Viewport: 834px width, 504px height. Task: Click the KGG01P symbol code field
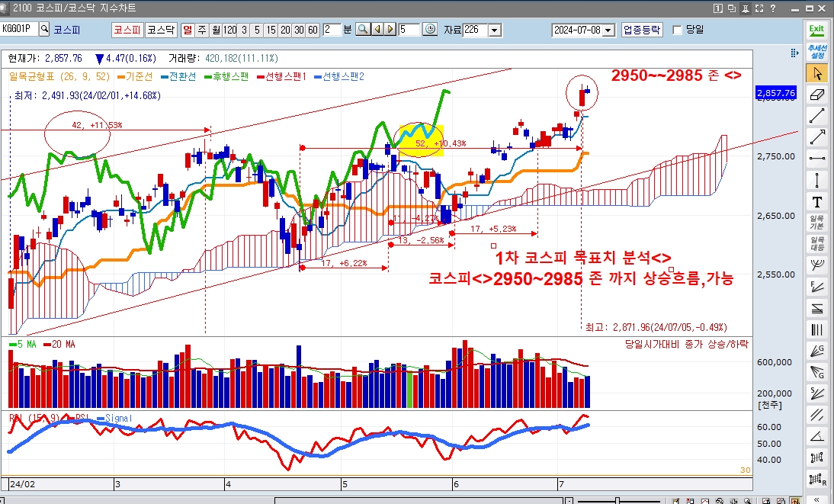coord(19,29)
